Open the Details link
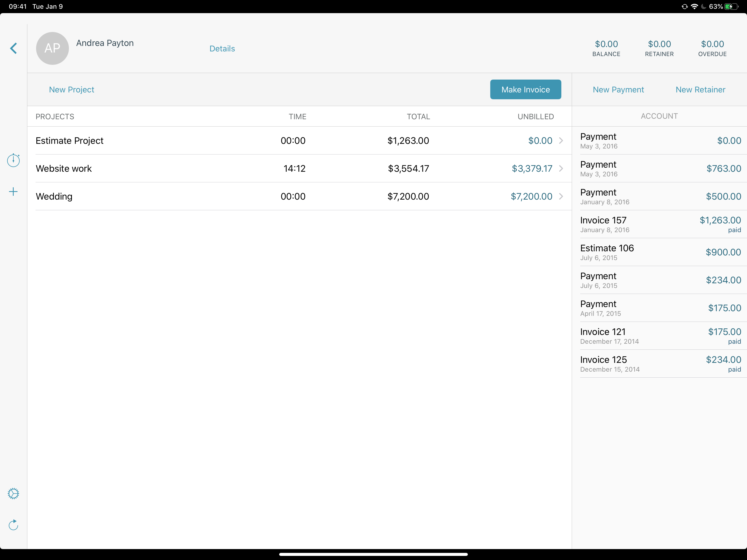The image size is (747, 560). click(222, 49)
